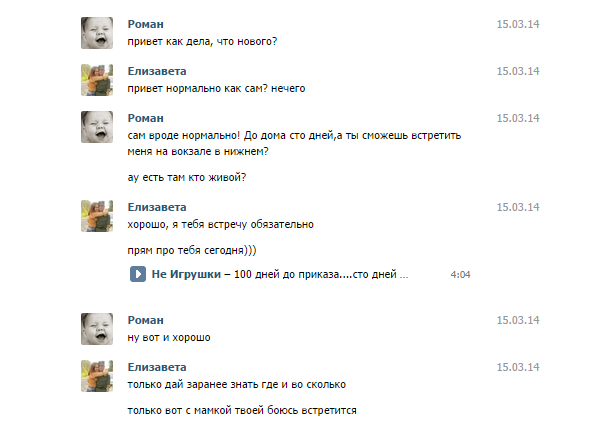Select message только вот с мамкой твоей

tap(242, 410)
